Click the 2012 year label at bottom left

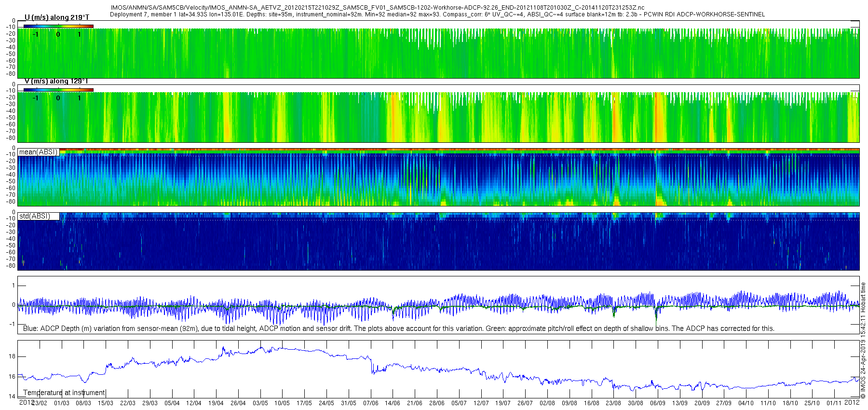coord(27,402)
